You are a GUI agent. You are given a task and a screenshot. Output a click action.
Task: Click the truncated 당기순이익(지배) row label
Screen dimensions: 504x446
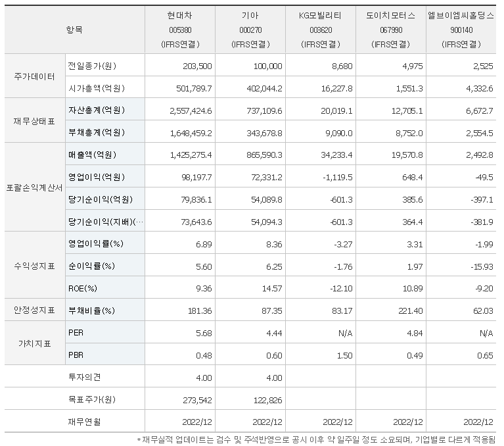point(105,222)
